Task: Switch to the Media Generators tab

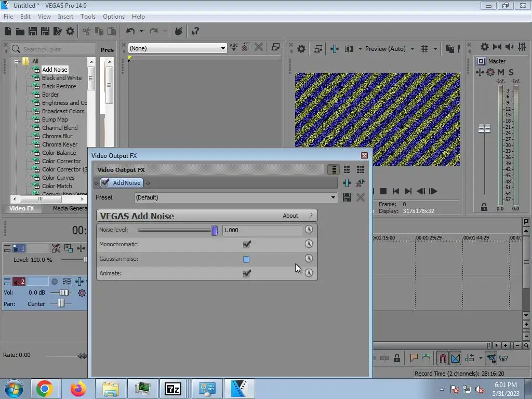Action: 70,208
